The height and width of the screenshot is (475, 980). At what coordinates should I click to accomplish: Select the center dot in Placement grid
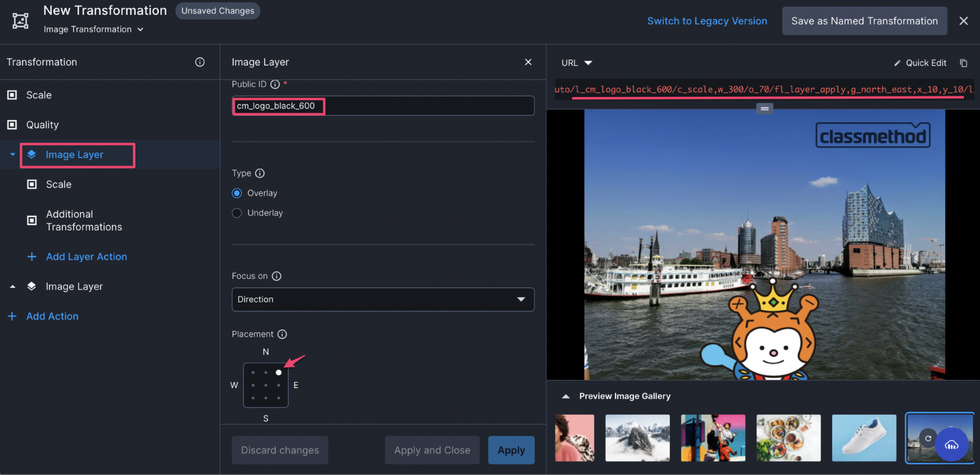tap(266, 385)
